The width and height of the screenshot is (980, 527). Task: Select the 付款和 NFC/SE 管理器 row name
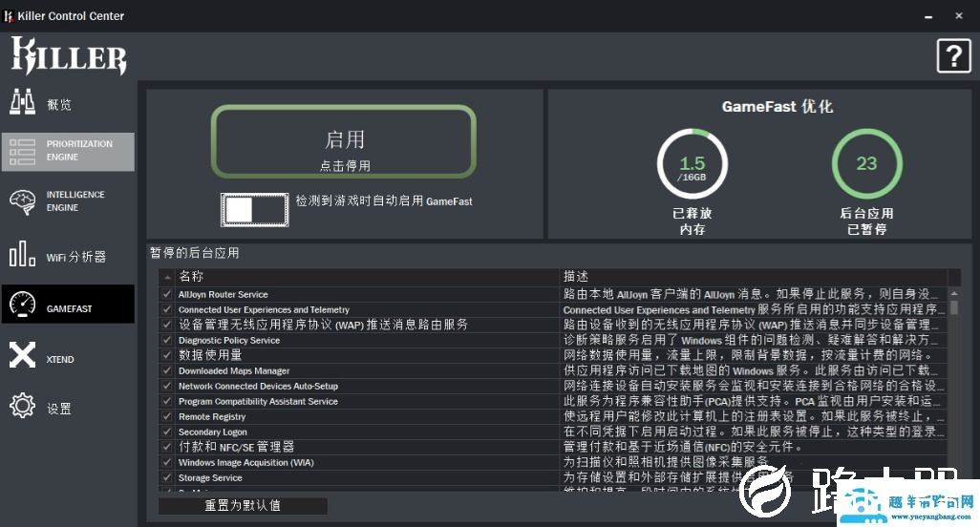coord(236,447)
